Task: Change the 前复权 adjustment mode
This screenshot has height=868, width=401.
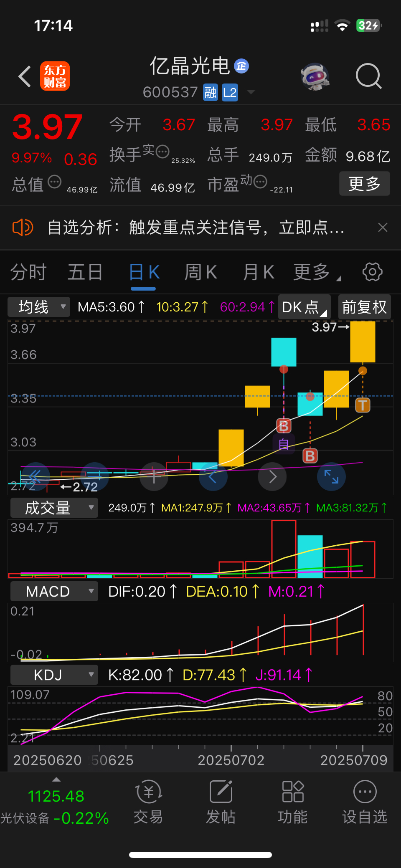Action: 364,307
